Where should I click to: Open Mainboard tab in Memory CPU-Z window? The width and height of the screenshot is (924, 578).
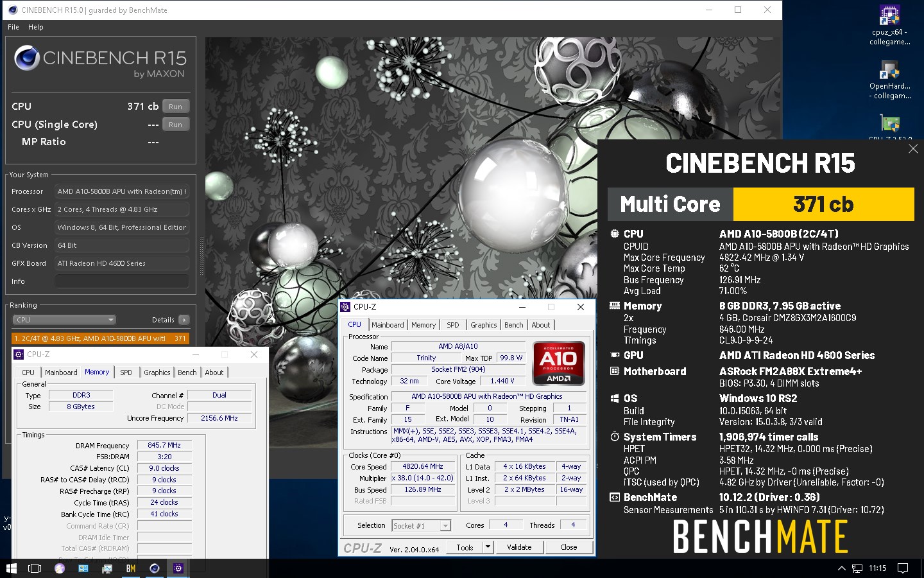(61, 372)
